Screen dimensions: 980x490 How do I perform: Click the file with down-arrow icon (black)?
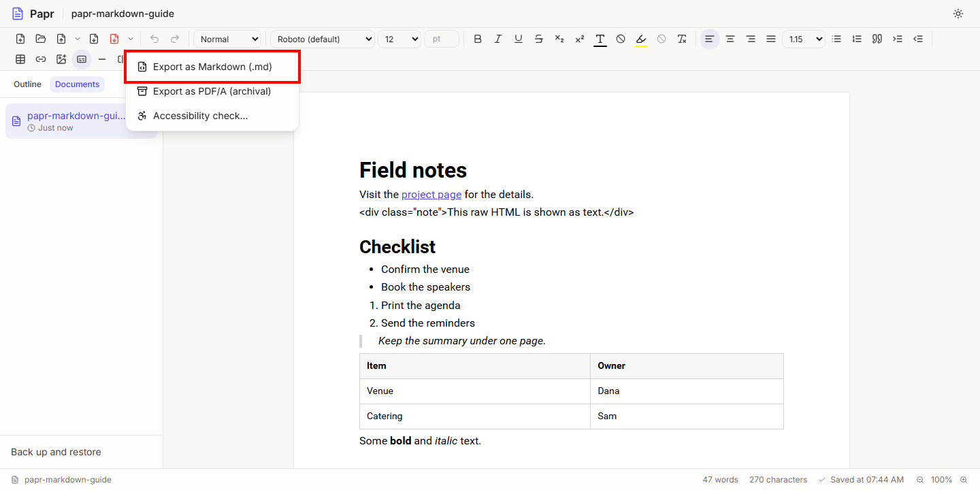(x=94, y=39)
